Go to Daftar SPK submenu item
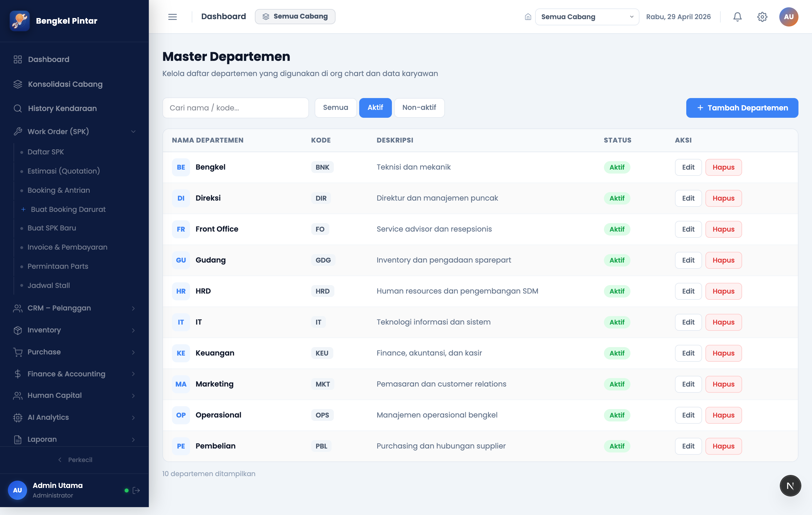Viewport: 812px width, 515px height. pyautogui.click(x=46, y=152)
